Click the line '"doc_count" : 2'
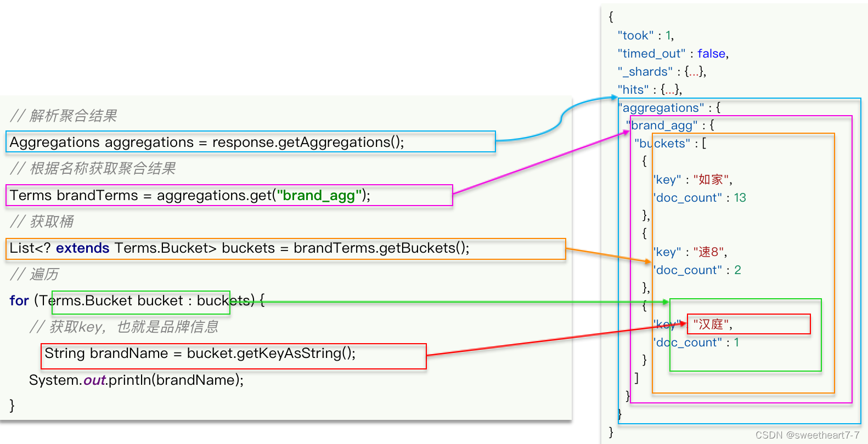The height and width of the screenshot is (444, 868). tap(697, 270)
